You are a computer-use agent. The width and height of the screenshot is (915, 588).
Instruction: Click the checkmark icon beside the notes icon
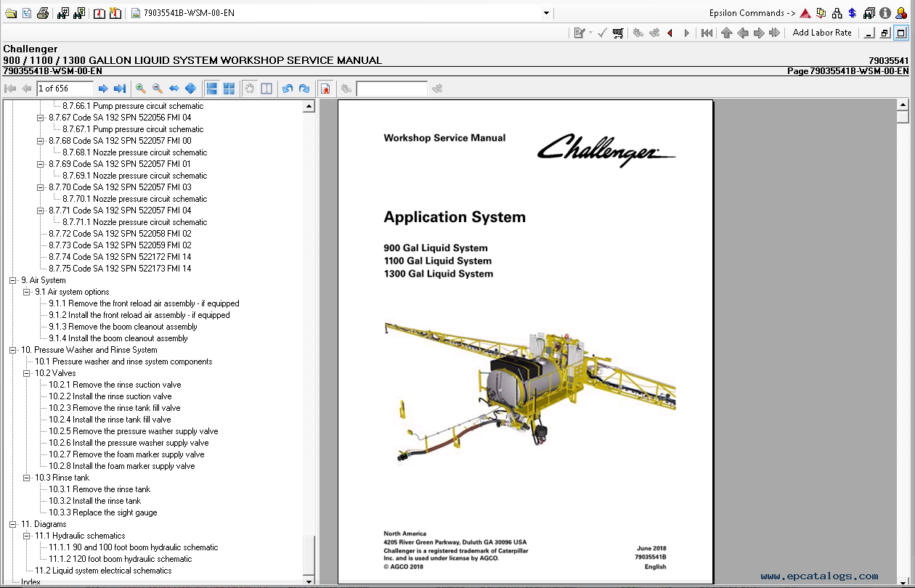click(x=602, y=33)
